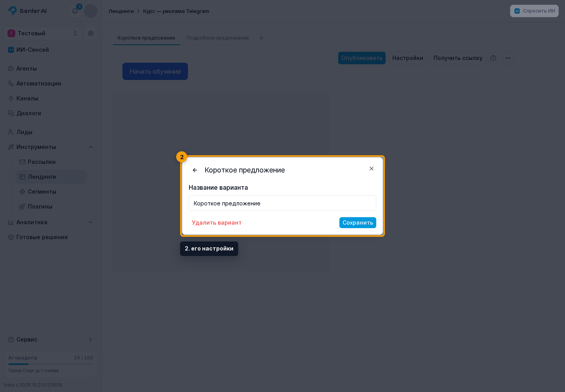
Task: Click the Спросить ИИ button
Action: point(534,11)
